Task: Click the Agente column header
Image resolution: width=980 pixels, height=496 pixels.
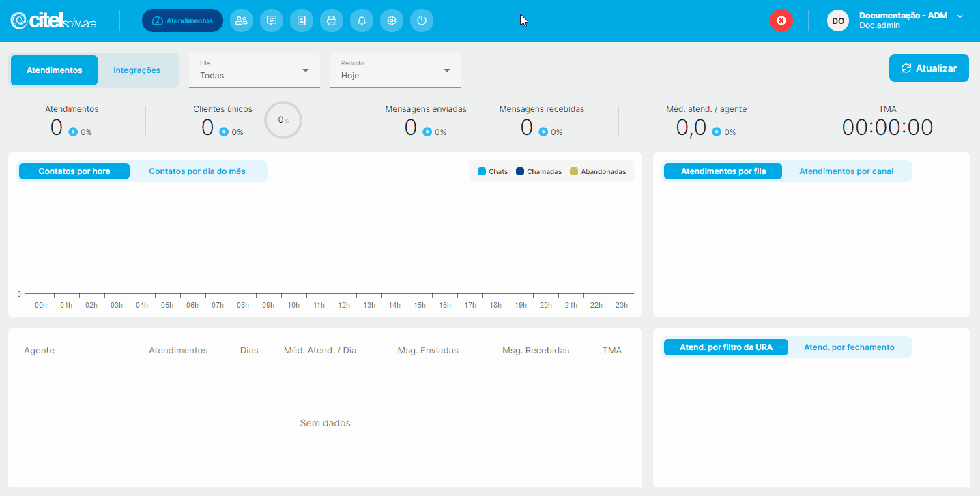Action: (39, 351)
